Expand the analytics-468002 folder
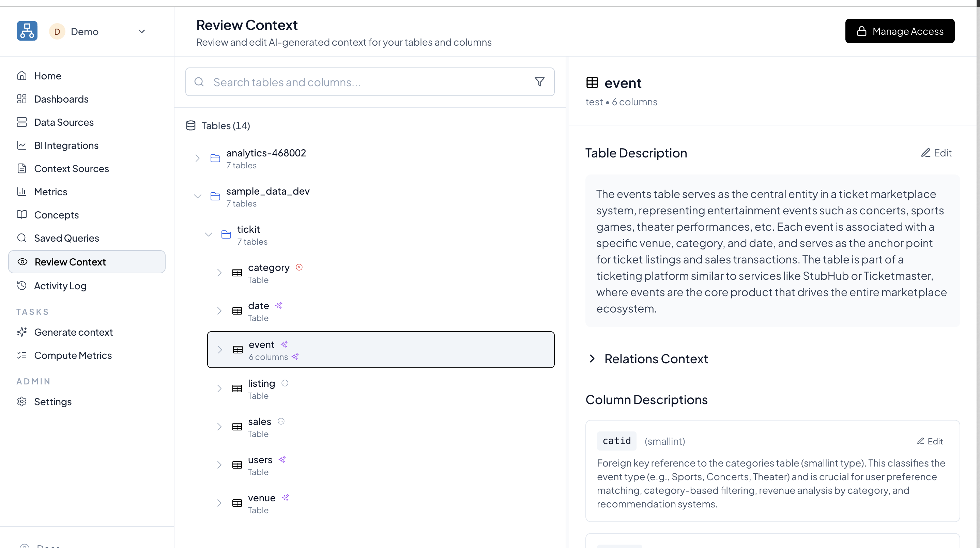This screenshot has width=980, height=548. click(197, 158)
